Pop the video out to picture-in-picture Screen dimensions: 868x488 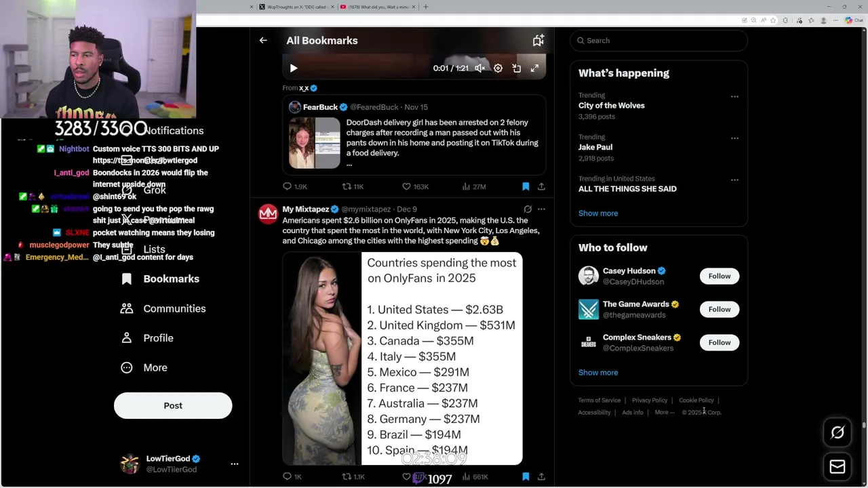pos(517,68)
